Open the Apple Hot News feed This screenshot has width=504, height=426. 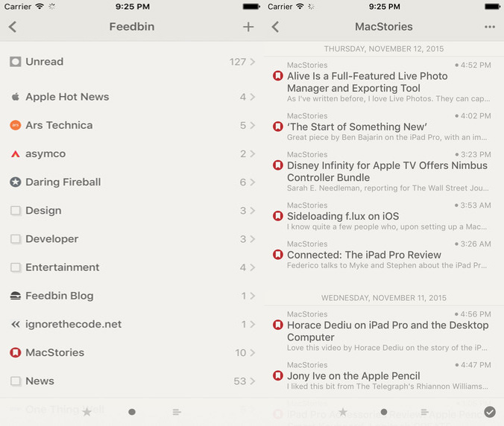click(x=132, y=97)
